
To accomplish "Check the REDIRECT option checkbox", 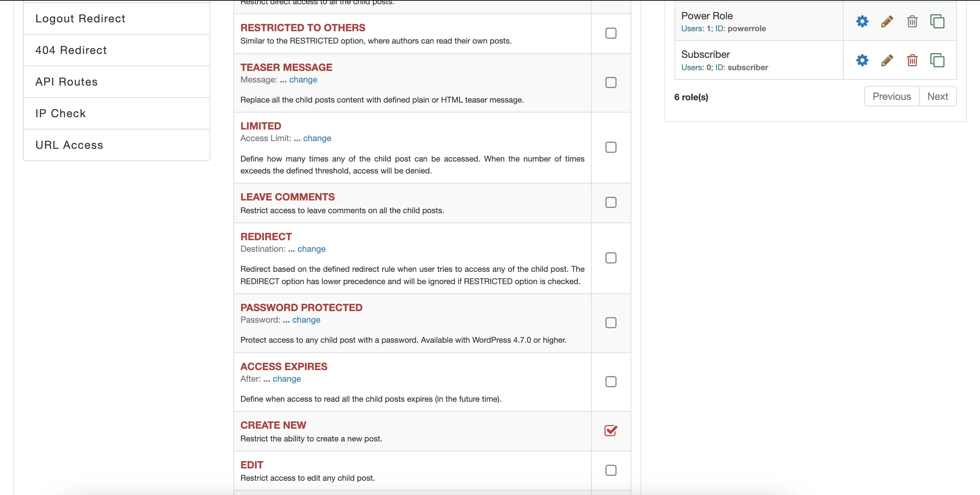I will pyautogui.click(x=611, y=258).
